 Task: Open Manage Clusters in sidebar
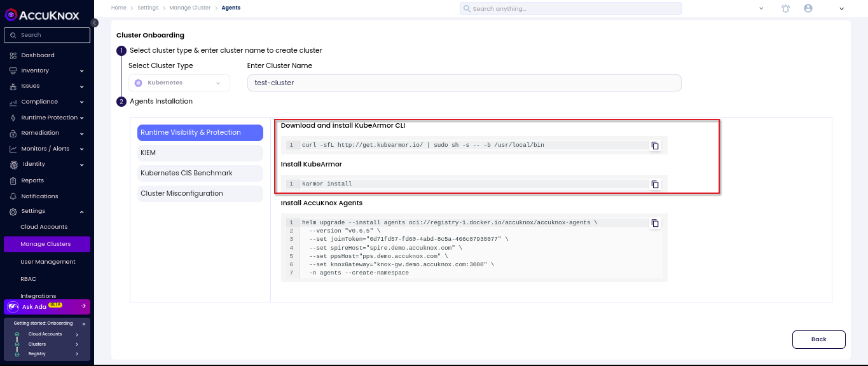pyautogui.click(x=47, y=244)
